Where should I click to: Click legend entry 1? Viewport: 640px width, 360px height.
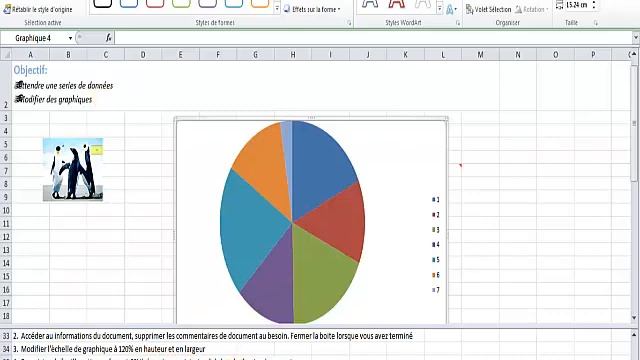436,200
